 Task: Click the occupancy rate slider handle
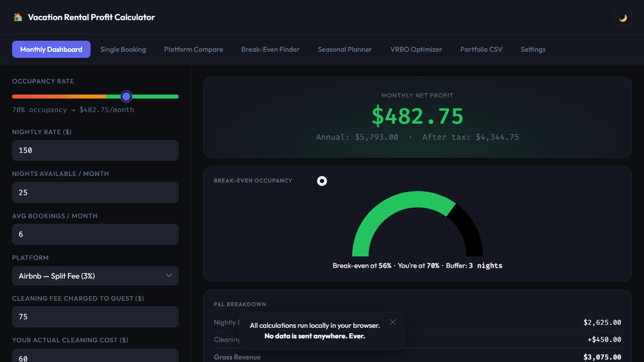126,96
